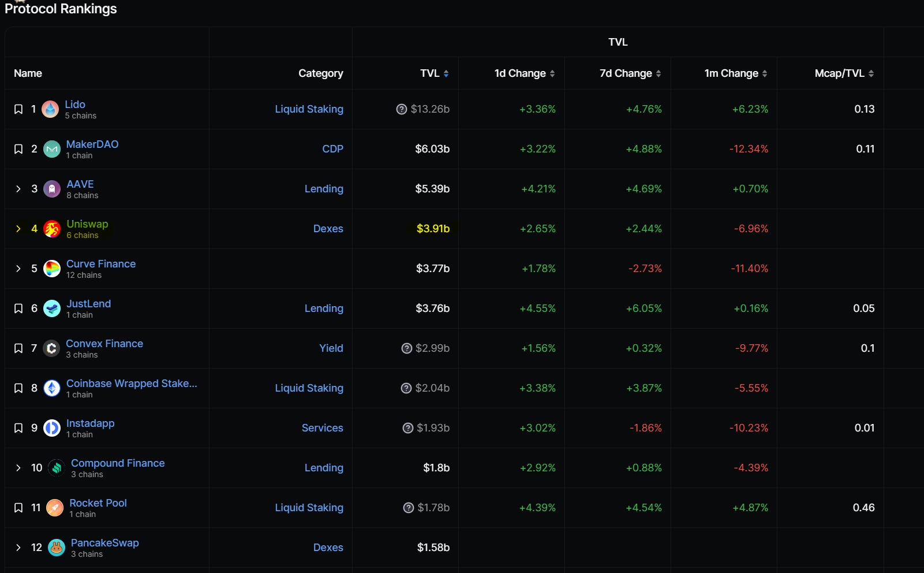Screen dimensions: 924x573
Task: Click the PancakeSwap bunny logo icon
Action: point(57,548)
